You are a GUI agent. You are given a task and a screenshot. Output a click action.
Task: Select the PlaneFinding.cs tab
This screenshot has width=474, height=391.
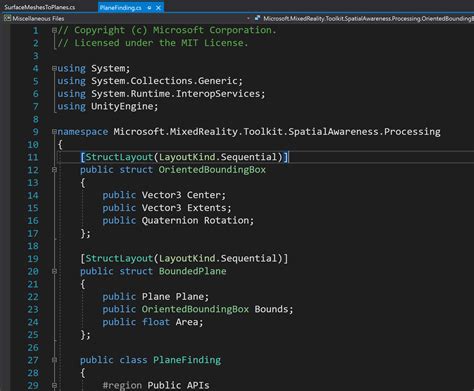[x=120, y=7]
